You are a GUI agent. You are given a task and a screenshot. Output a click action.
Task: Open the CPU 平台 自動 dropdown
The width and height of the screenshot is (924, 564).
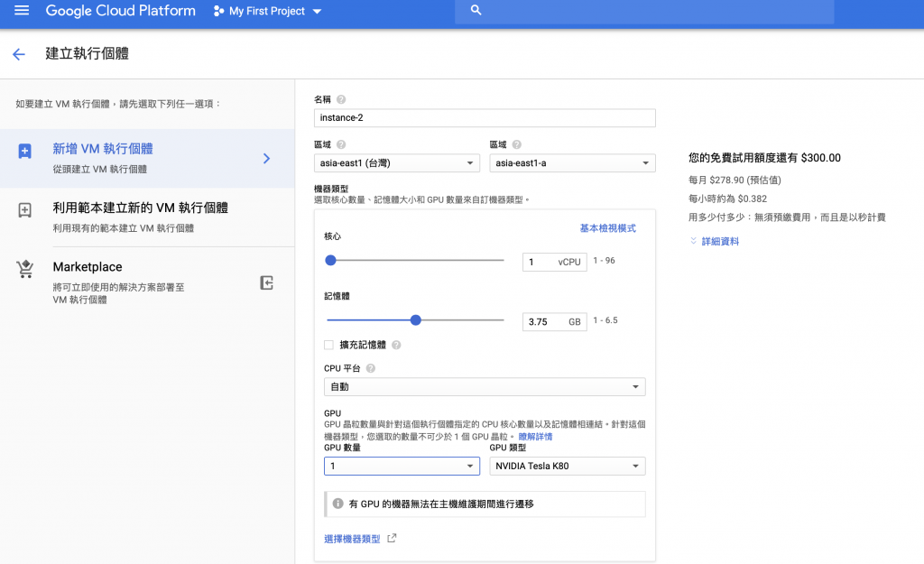click(x=485, y=386)
